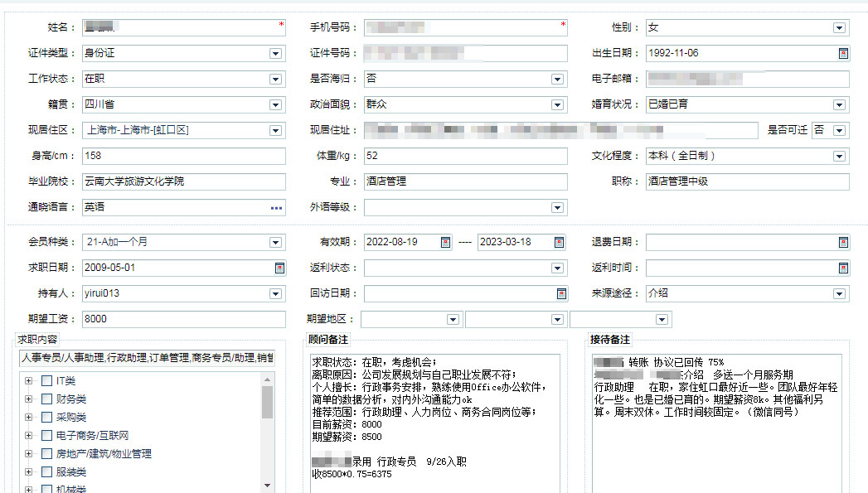Open the 来源途径 dropdown
868x493 pixels.
tap(839, 294)
